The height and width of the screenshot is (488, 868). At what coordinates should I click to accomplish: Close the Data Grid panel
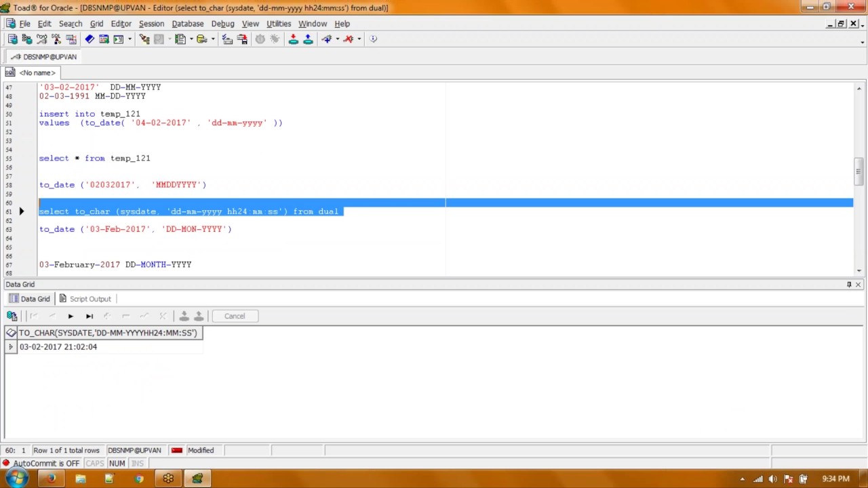click(858, 285)
